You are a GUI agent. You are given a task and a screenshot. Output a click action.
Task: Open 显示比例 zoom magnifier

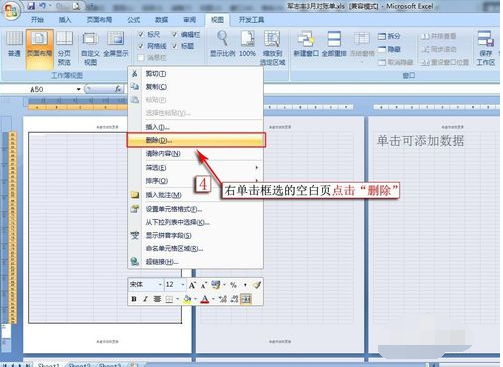click(223, 43)
